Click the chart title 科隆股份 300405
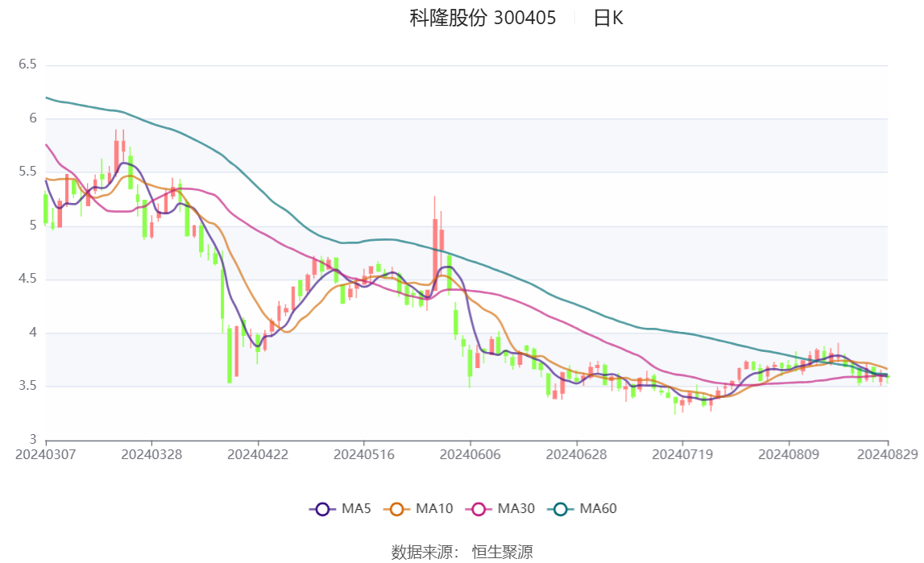Screen dimensions: 924x563 pyautogui.click(x=483, y=19)
